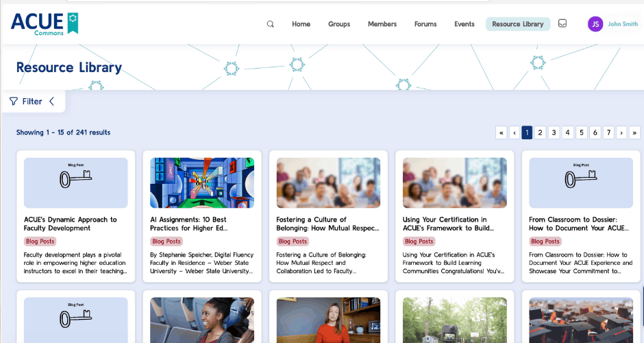Viewport: 644px width, 343px height.
Task: Click the search magnifier icon
Action: point(270,24)
